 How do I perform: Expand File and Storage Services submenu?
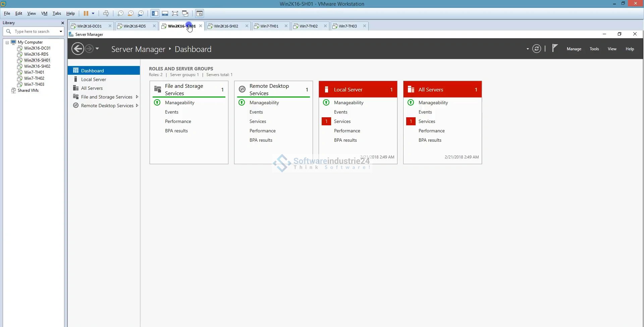click(137, 97)
